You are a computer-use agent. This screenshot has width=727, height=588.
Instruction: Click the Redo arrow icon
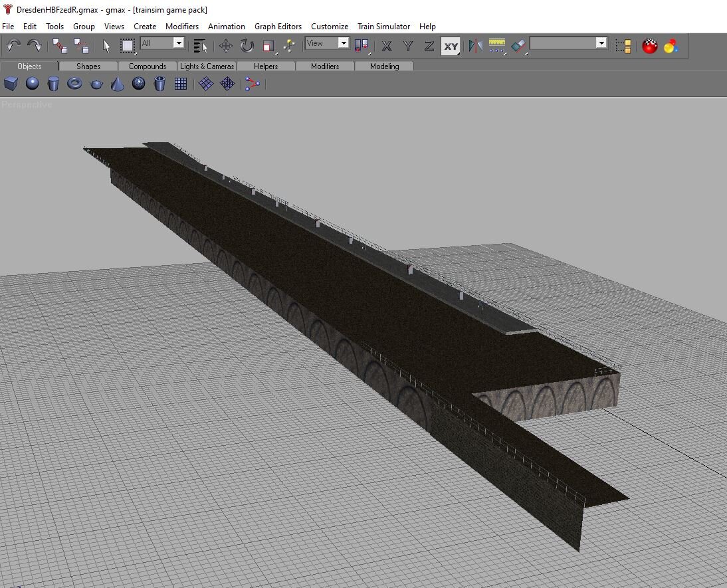35,46
